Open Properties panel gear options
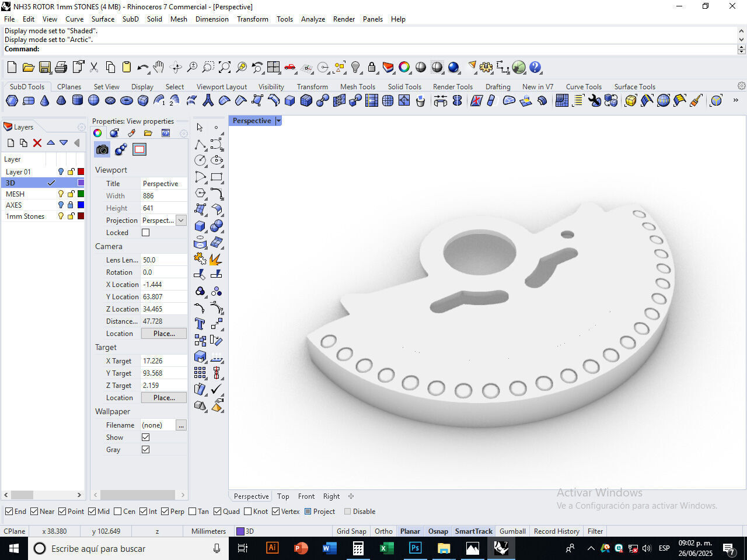This screenshot has height=560, width=747. point(184,134)
